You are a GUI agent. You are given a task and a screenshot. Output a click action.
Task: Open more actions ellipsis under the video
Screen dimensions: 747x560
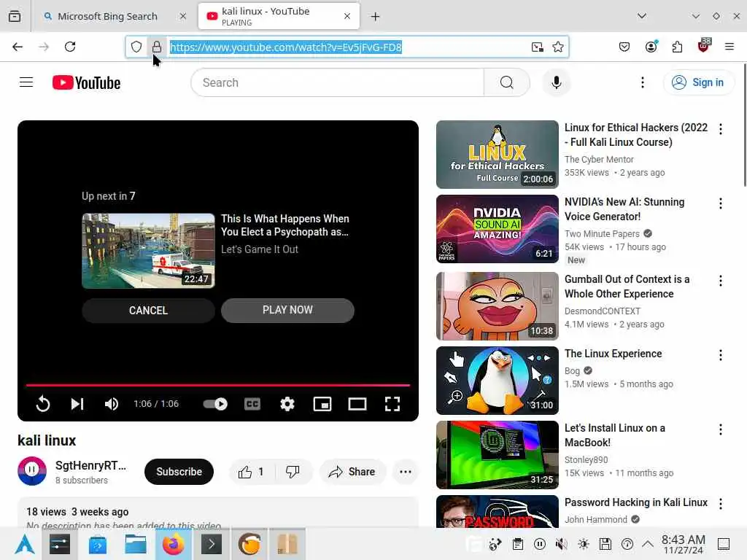pos(406,472)
